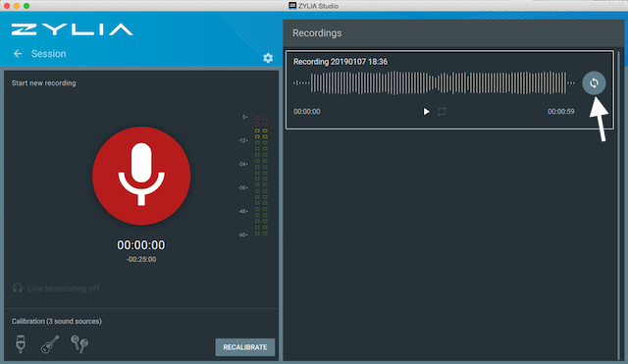628x364 pixels.
Task: Click the -00:25:00 remaining time
Action: (141, 259)
